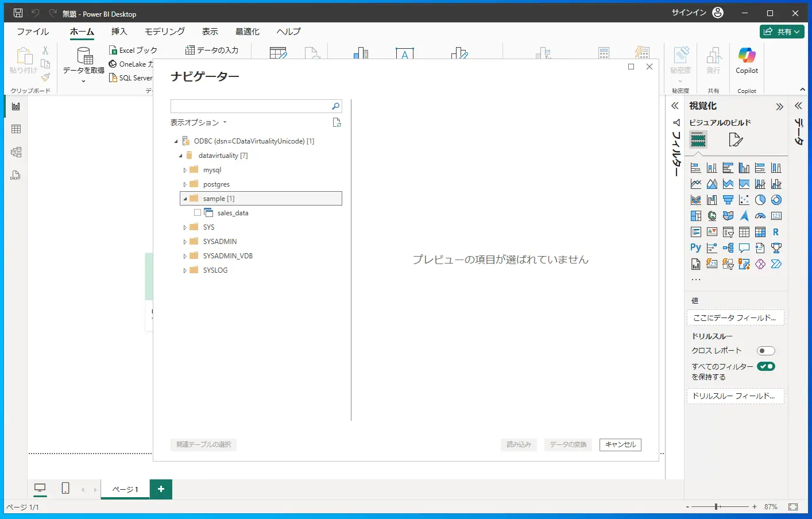The width and height of the screenshot is (812, 519).
Task: Expand the SYSLOG folder node
Action: [x=185, y=270]
